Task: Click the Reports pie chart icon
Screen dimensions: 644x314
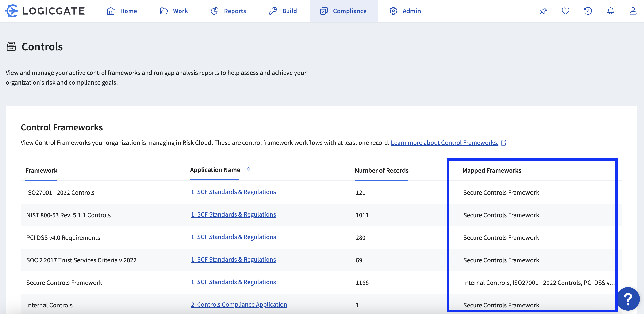Action: (x=215, y=11)
